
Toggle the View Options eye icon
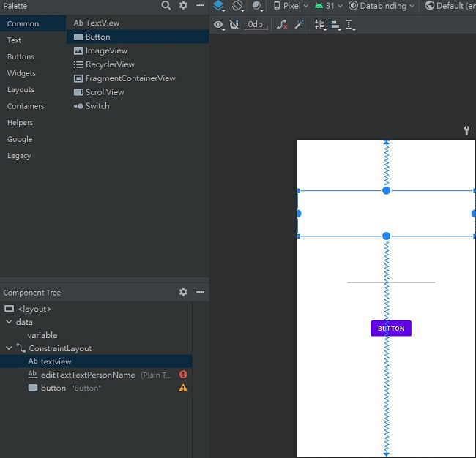(x=218, y=25)
